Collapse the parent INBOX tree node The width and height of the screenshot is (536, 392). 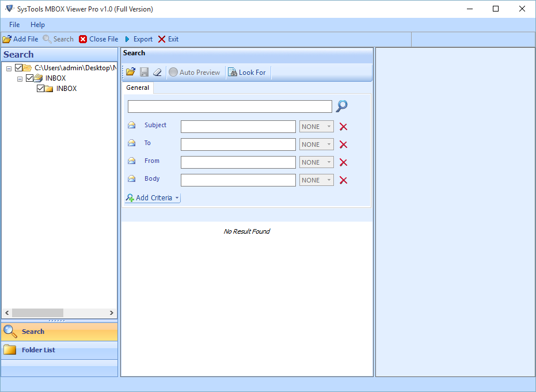tap(20, 79)
